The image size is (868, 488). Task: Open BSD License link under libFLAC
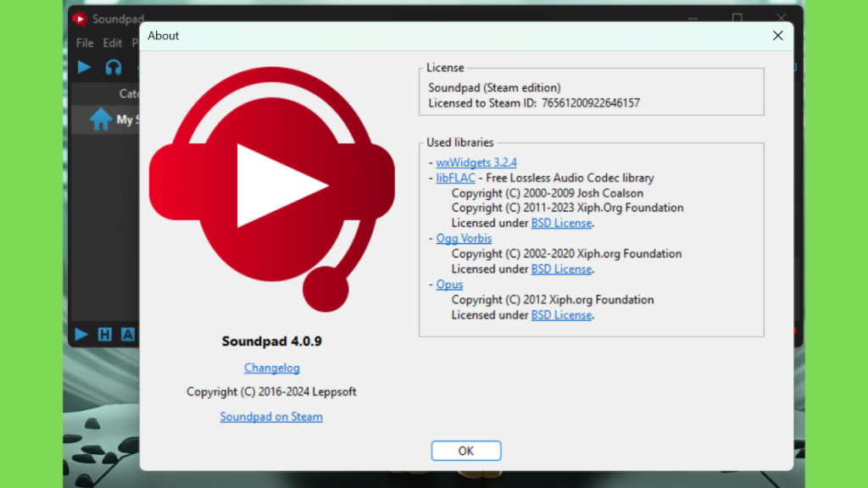coord(561,223)
